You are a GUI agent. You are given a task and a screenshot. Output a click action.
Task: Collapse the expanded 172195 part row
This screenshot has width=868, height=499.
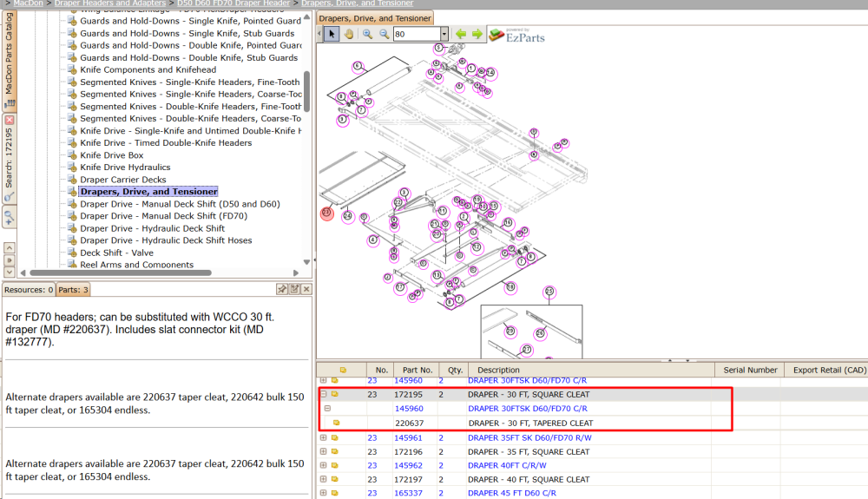click(323, 394)
